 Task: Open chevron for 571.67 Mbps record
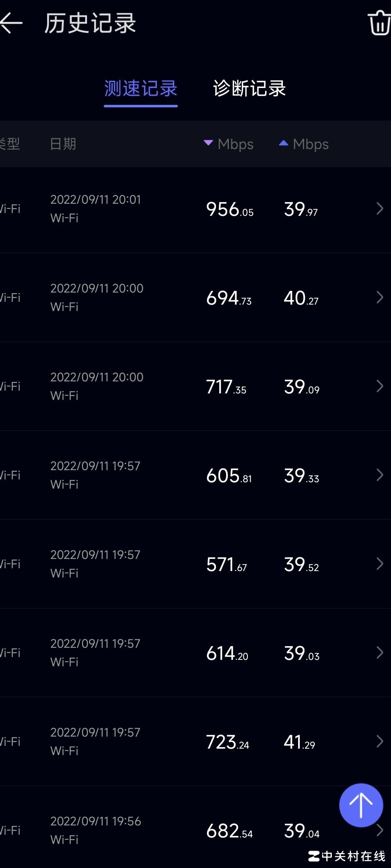pyautogui.click(x=379, y=564)
